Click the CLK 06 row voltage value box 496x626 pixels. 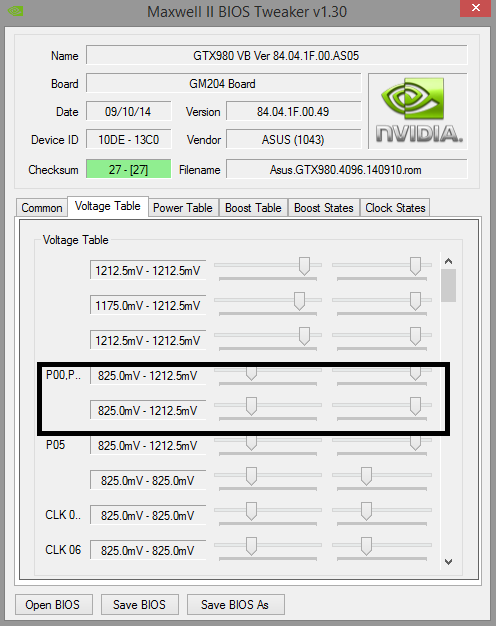(148, 550)
